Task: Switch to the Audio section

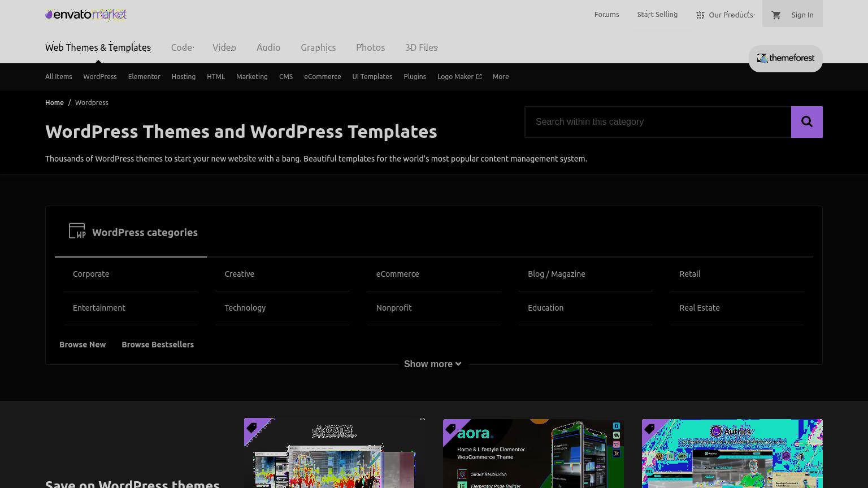Action: (x=268, y=47)
